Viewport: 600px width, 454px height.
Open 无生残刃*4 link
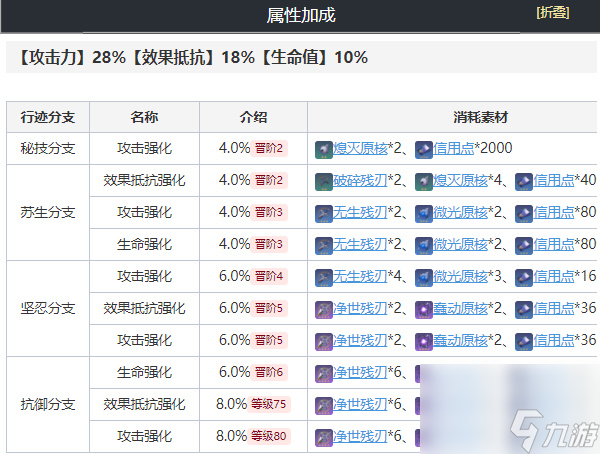coord(360,276)
